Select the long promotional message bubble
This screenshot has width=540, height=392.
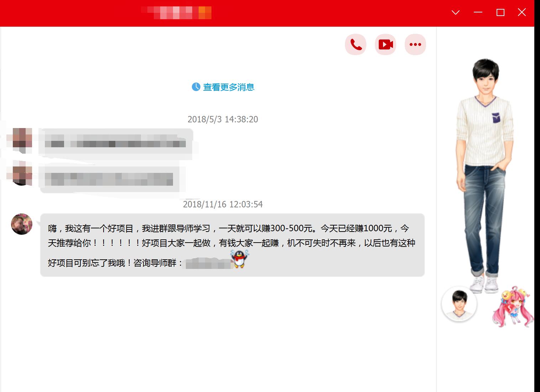pyautogui.click(x=231, y=244)
